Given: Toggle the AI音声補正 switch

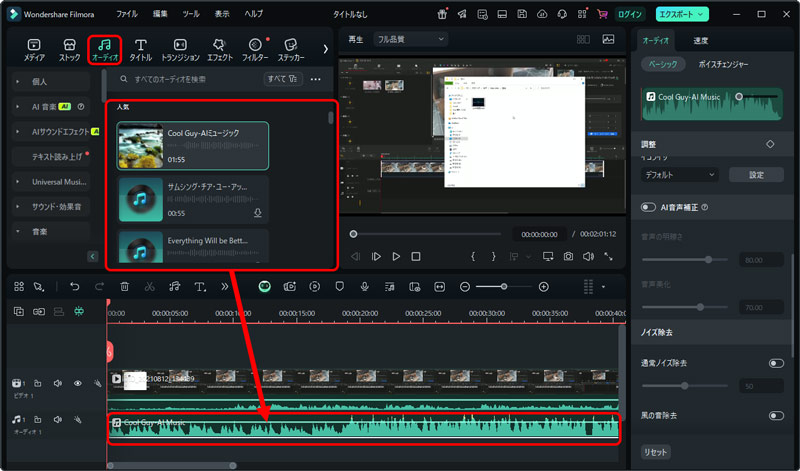Looking at the screenshot, I should tap(648, 207).
